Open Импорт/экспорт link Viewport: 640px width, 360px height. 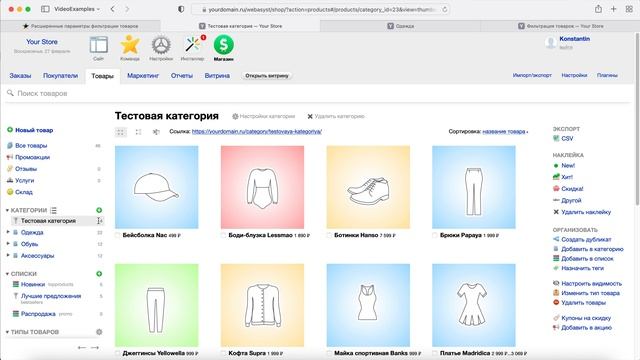click(x=532, y=76)
